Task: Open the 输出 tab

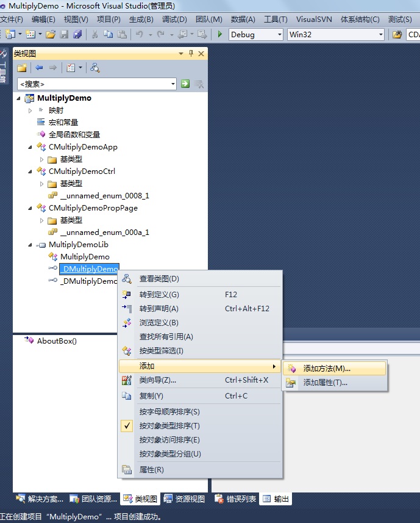Action: click(x=276, y=499)
